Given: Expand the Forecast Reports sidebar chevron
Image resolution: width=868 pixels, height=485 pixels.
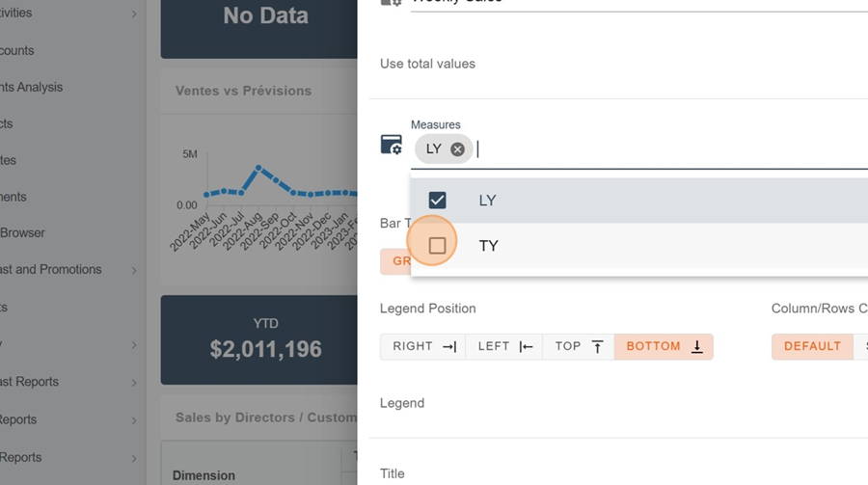Looking at the screenshot, I should click(x=134, y=383).
